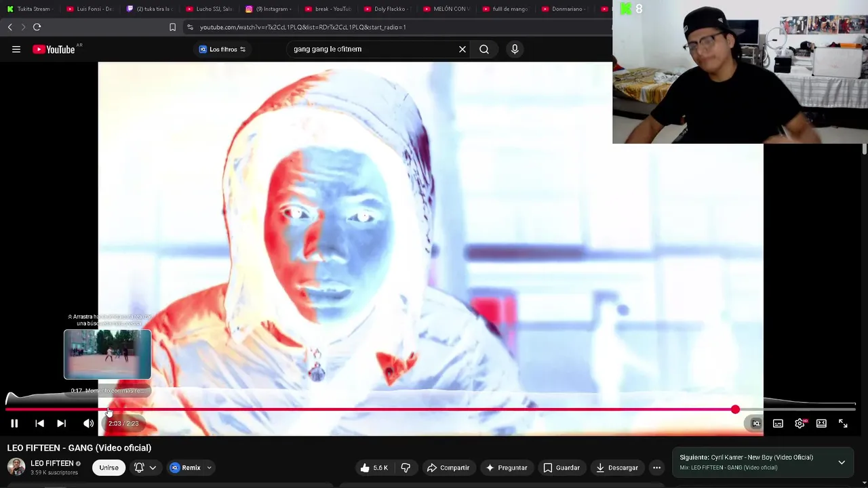Image resolution: width=868 pixels, height=488 pixels.
Task: Switch to the Tukita Stream tab
Action: click(29, 9)
